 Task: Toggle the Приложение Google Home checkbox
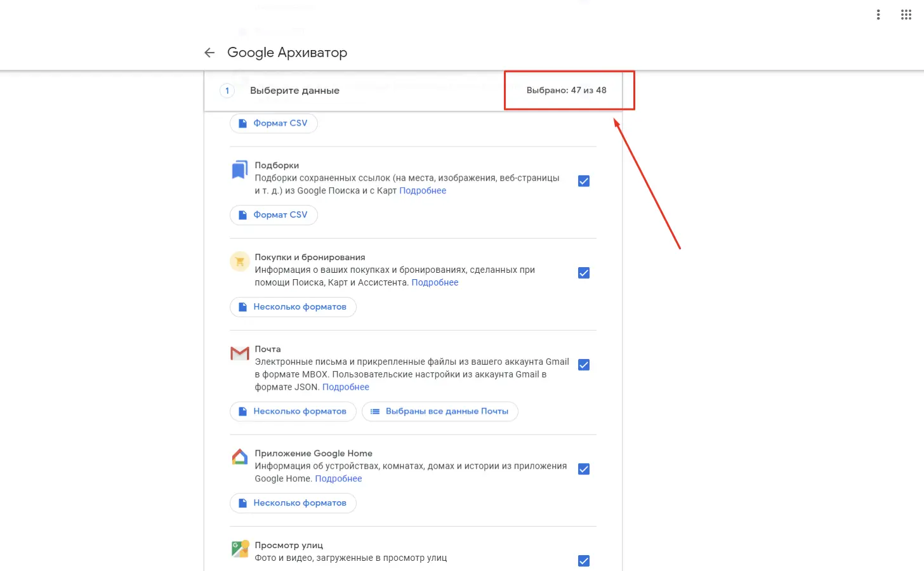click(x=583, y=469)
